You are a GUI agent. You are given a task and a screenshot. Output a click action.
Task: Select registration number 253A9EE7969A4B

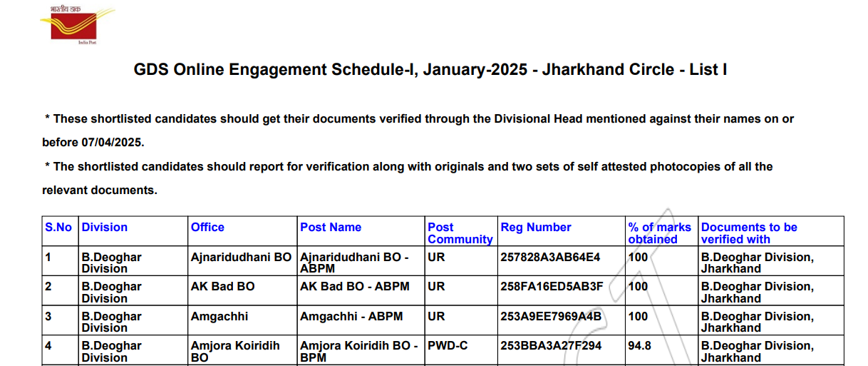click(x=551, y=316)
